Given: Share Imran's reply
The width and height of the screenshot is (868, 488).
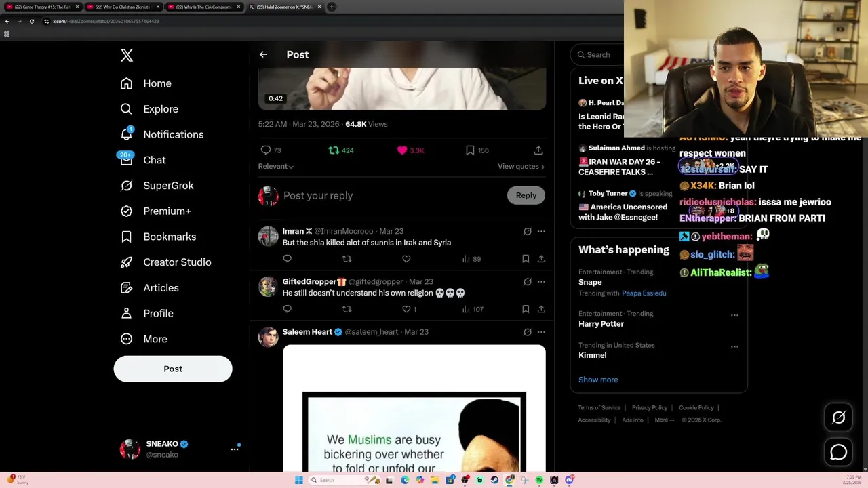Looking at the screenshot, I should 541,259.
